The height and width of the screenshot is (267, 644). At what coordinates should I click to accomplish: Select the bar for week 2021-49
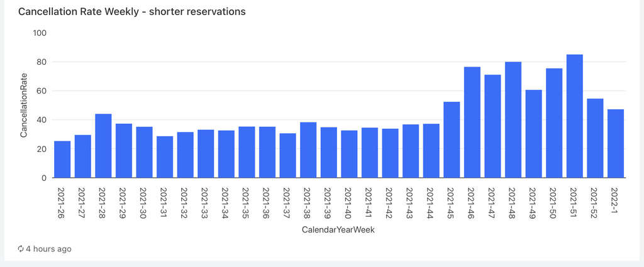click(534, 134)
